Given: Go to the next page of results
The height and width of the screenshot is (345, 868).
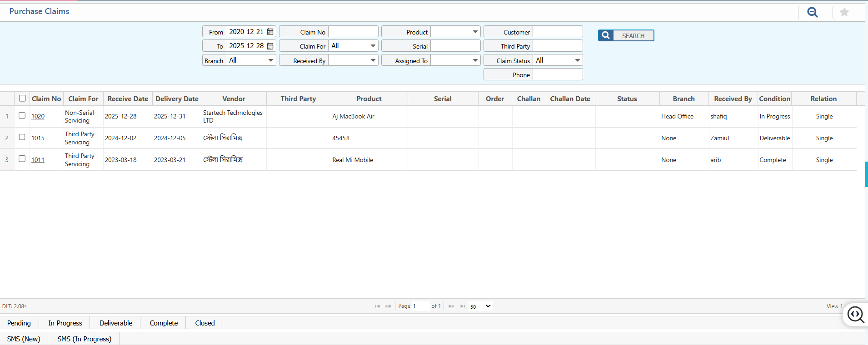Looking at the screenshot, I should (451, 306).
